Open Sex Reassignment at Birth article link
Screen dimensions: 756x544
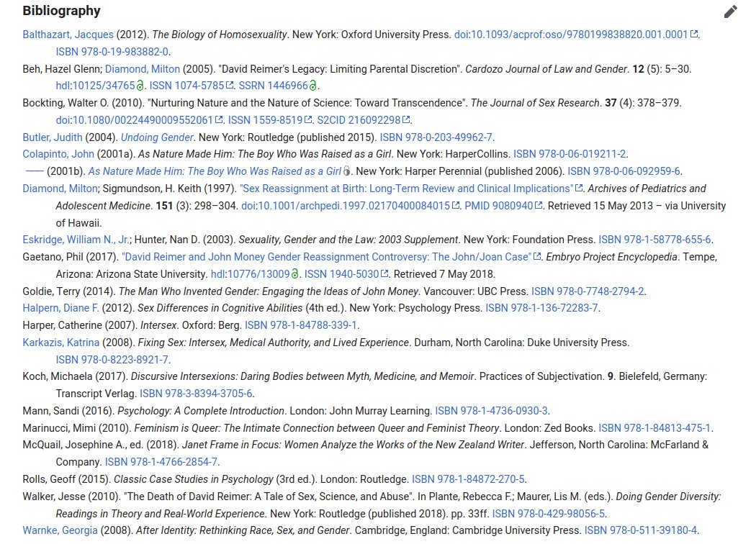(411, 189)
